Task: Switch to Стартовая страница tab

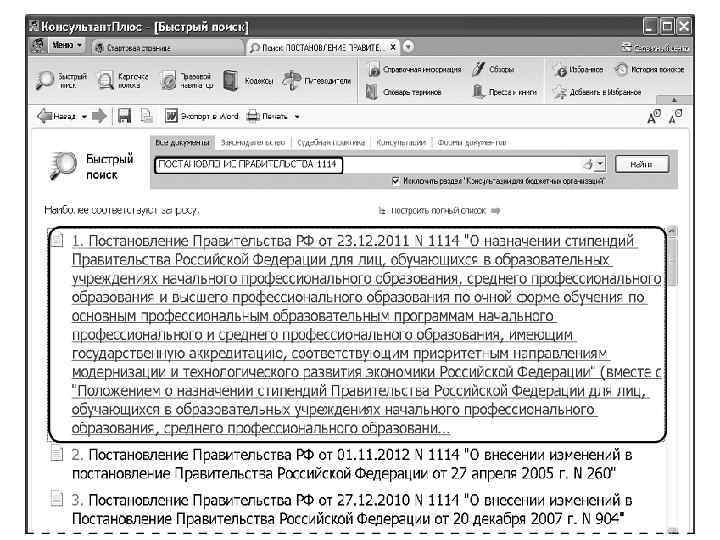Action: 167,47
